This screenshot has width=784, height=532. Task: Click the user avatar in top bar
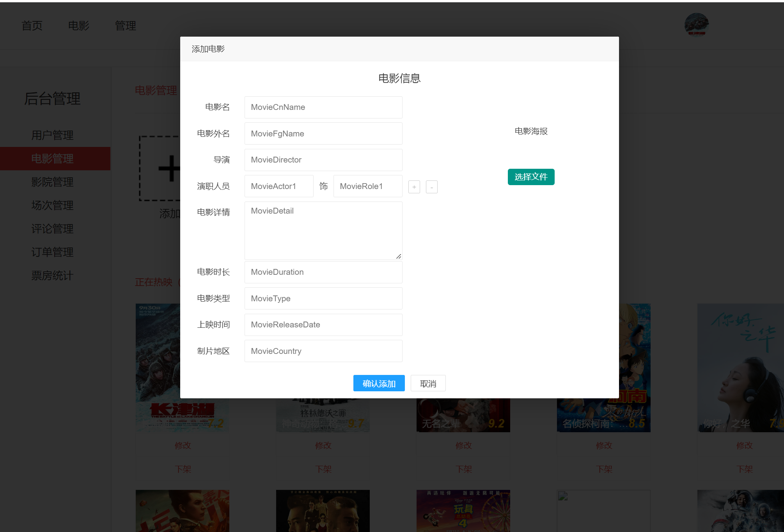697,24
